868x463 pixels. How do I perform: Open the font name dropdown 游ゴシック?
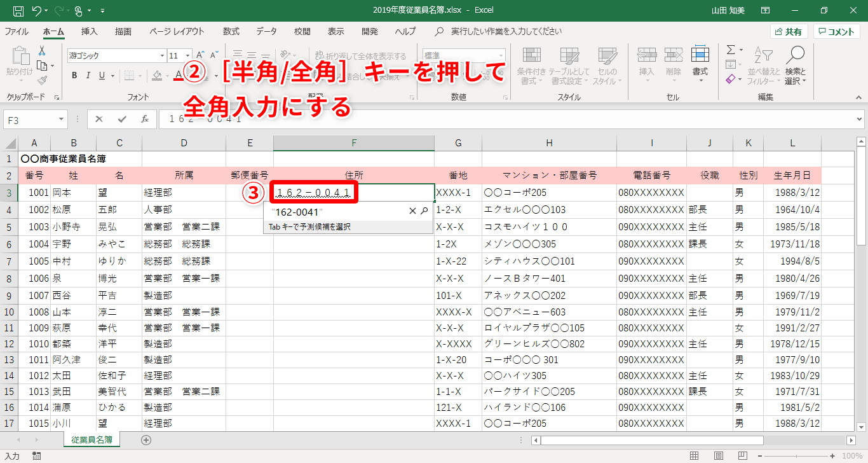click(161, 56)
